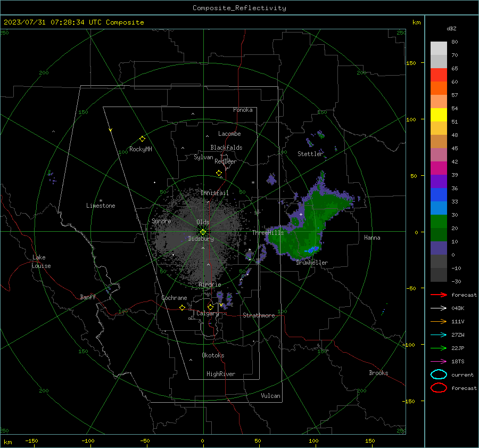Viewport: 479px width, 448px height.
Task: Click the green 22JP arrow legend icon
Action: coord(439,348)
